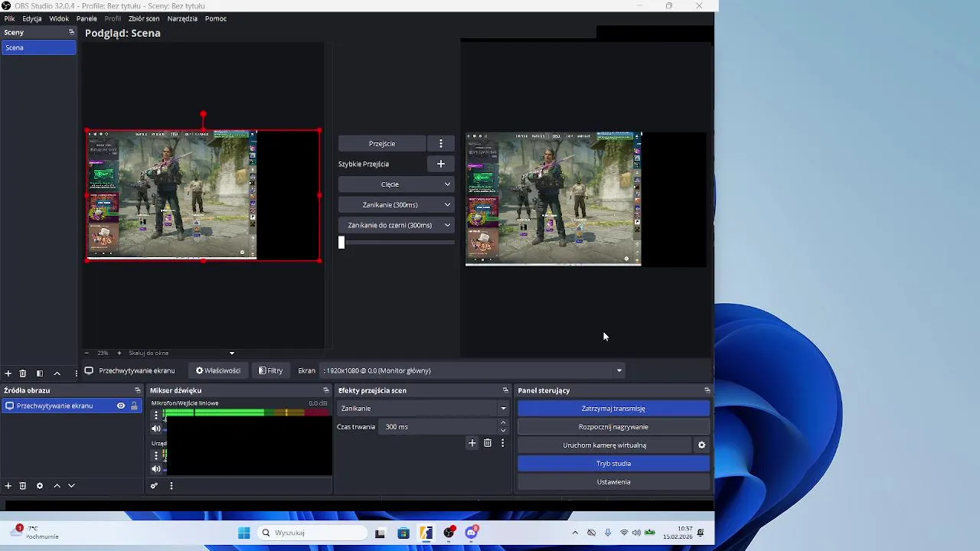Add a scene transition with plus icon

click(x=472, y=442)
